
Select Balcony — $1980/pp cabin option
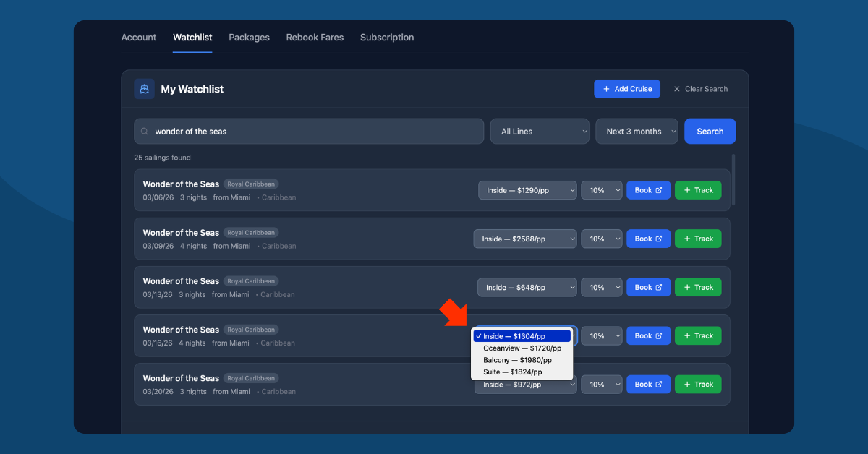click(517, 360)
